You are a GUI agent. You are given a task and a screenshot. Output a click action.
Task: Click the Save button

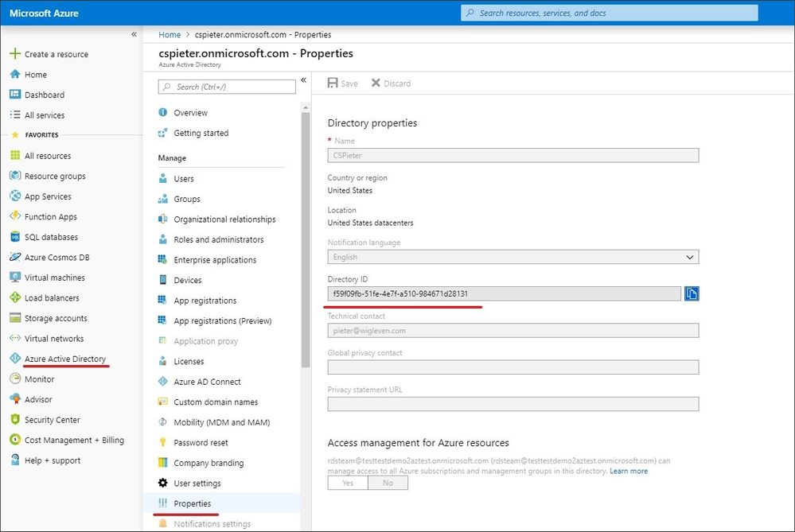(343, 83)
